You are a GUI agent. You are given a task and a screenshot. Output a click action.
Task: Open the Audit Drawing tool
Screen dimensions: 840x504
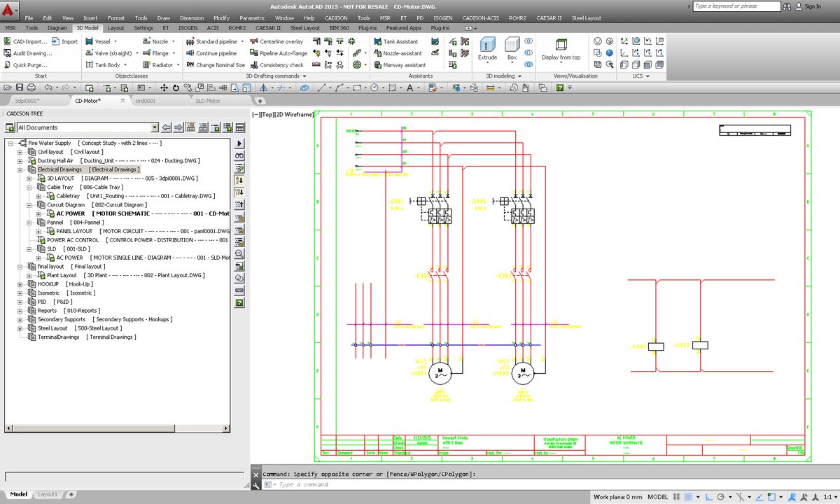pos(31,52)
